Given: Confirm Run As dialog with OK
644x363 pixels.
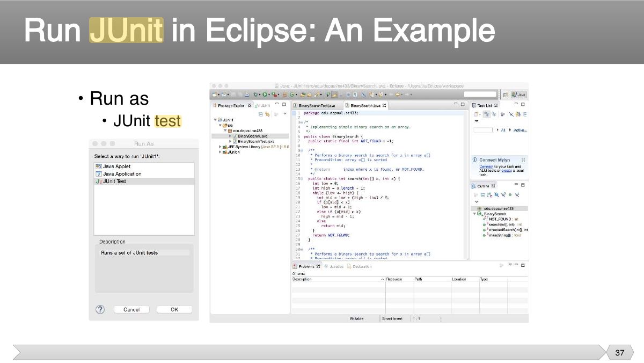Looking at the screenshot, I should [x=174, y=310].
